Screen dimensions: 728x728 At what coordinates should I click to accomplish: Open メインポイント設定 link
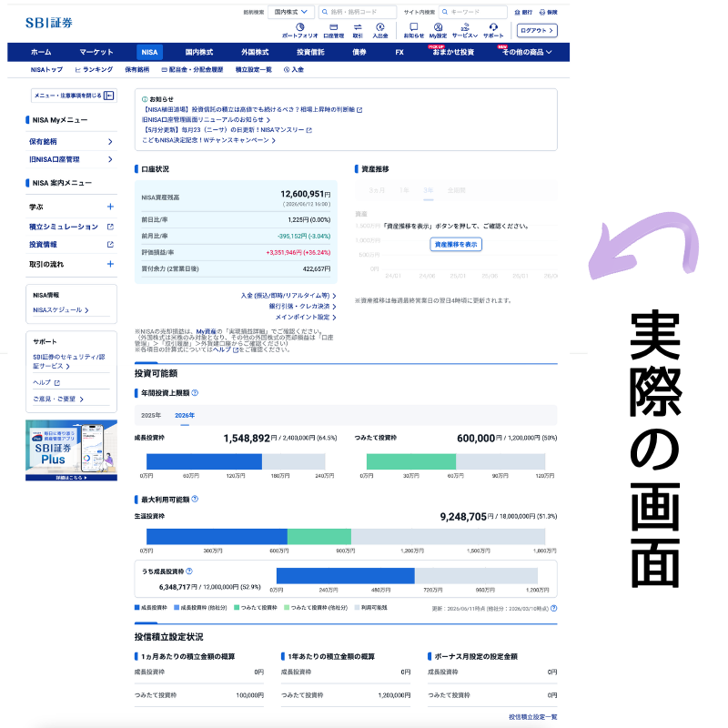[306, 317]
